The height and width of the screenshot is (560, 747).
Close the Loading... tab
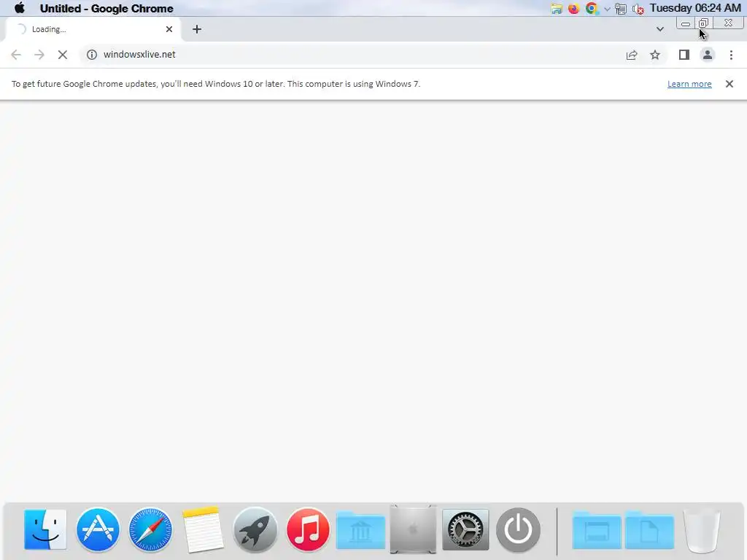(x=169, y=29)
